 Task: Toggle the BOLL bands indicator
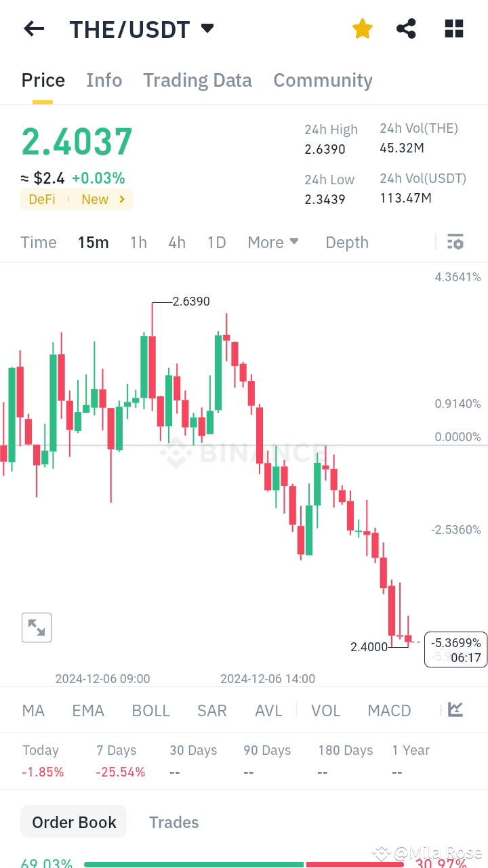150,710
